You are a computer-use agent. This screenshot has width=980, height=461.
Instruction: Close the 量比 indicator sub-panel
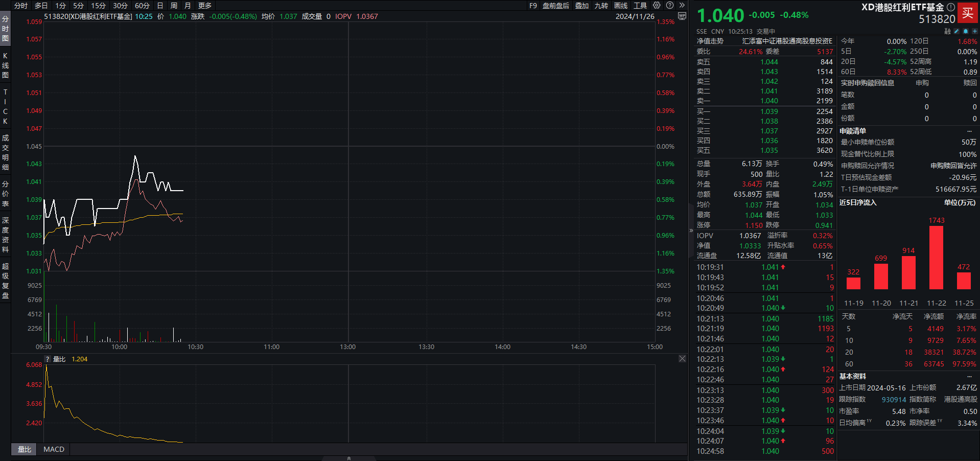[x=682, y=359]
